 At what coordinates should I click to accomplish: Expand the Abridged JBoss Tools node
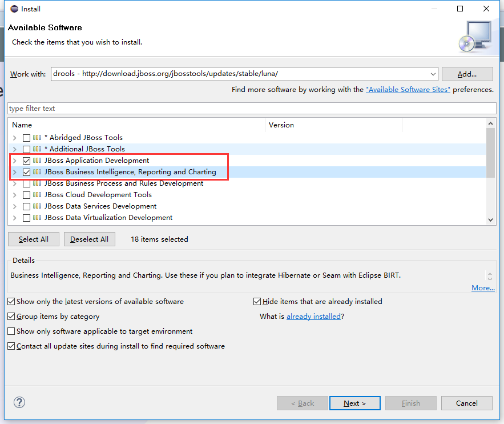pyautogui.click(x=14, y=138)
